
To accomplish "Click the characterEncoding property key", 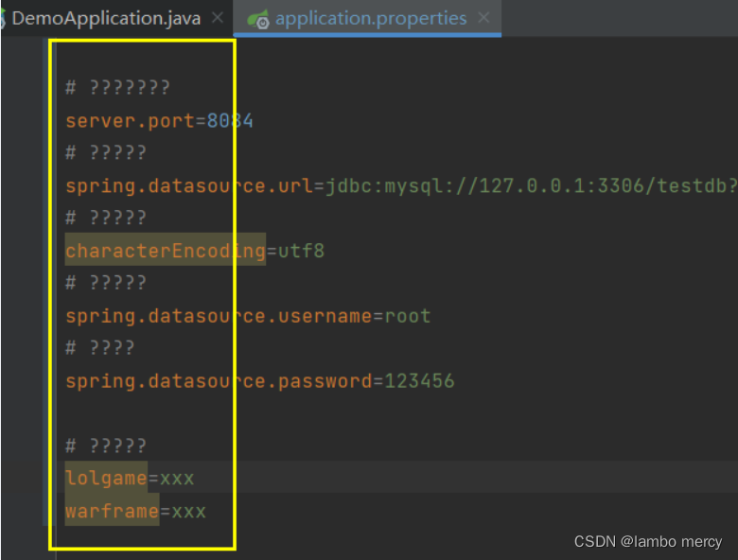I will [x=166, y=251].
